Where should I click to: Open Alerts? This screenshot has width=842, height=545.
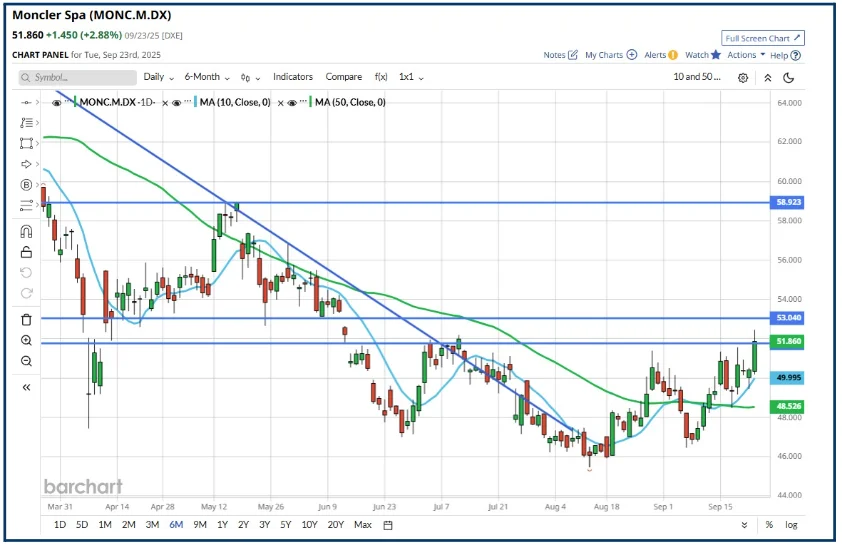660,55
